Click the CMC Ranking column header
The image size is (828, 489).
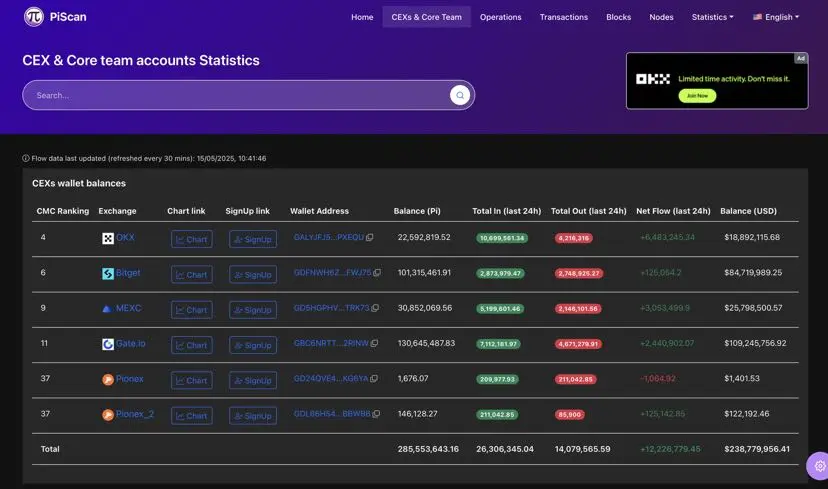click(63, 211)
